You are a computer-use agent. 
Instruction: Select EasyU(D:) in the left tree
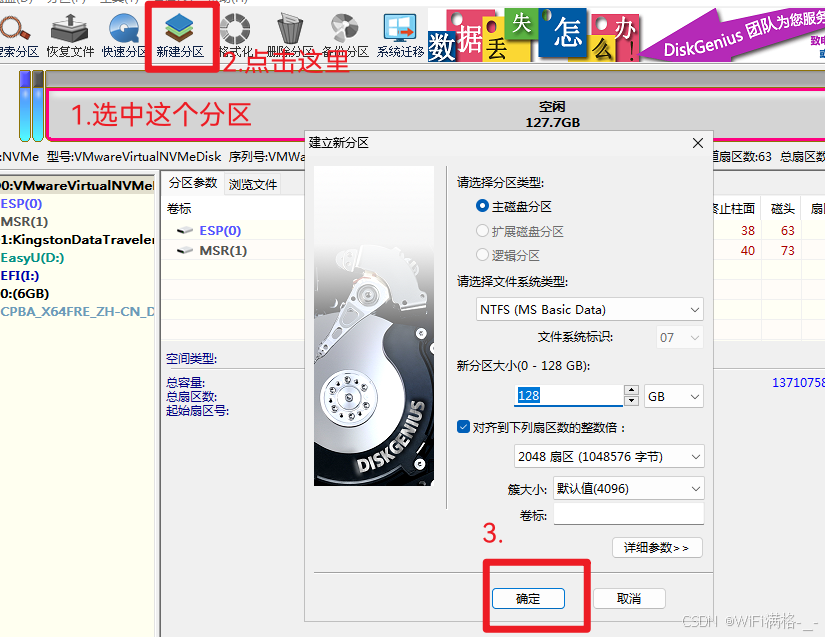pos(32,258)
